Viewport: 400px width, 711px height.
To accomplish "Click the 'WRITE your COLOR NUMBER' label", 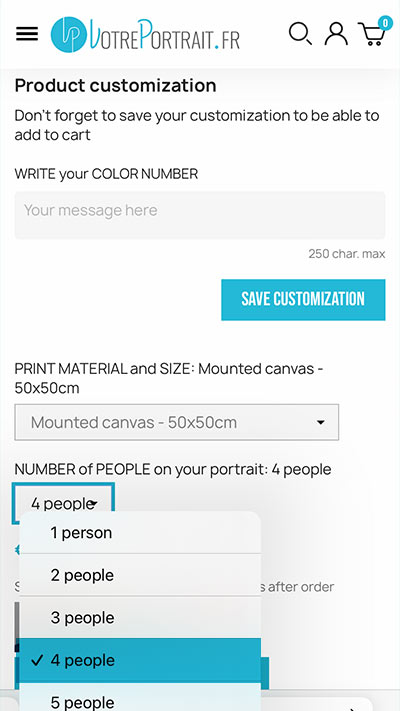I will [106, 174].
